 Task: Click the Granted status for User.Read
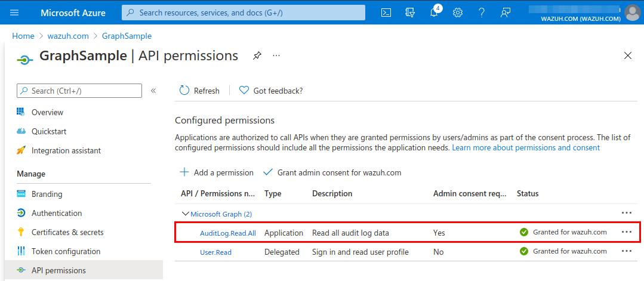click(563, 251)
